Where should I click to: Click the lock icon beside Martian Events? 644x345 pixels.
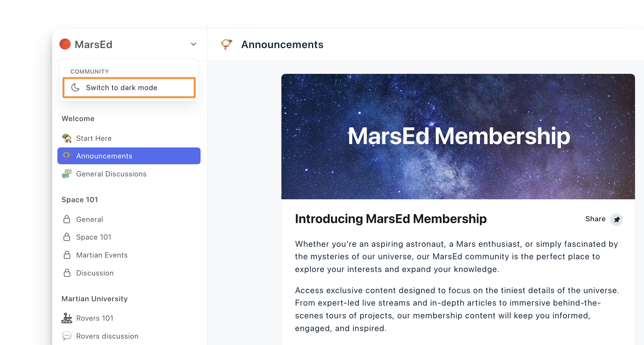point(67,255)
